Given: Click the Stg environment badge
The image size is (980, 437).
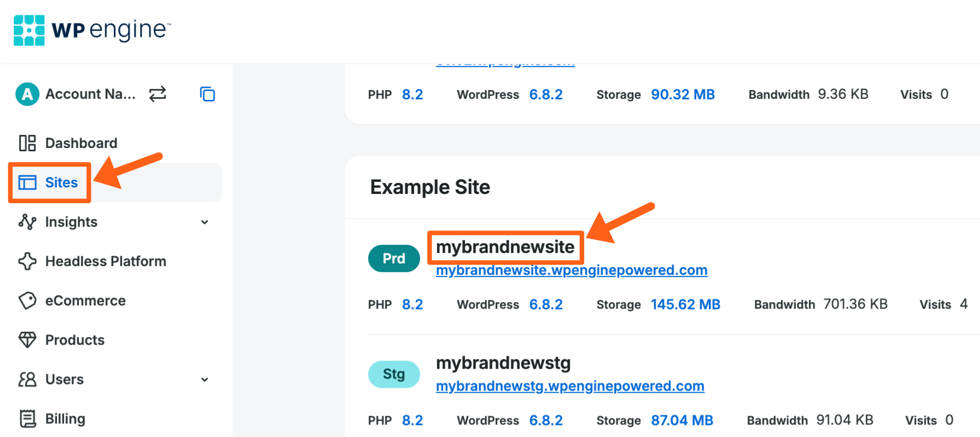Looking at the screenshot, I should pyautogui.click(x=394, y=374).
